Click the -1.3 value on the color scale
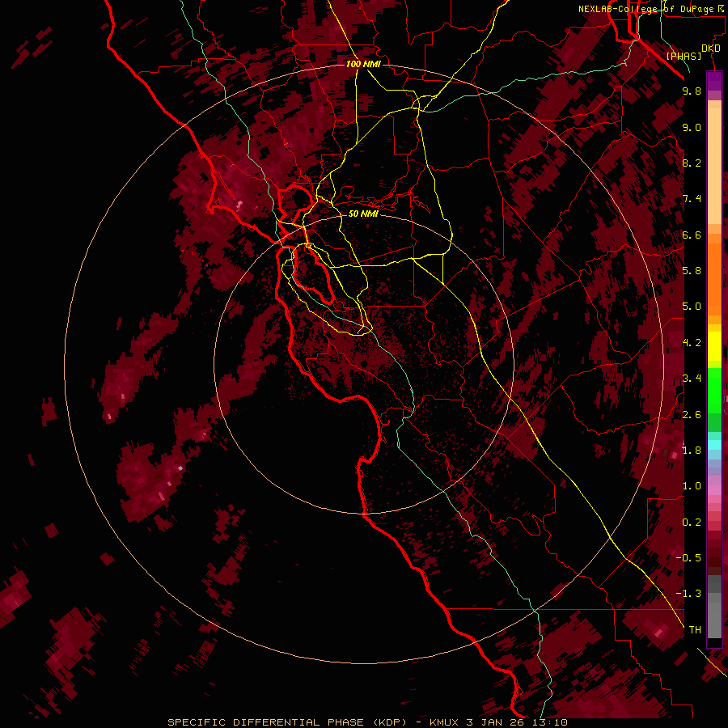The height and width of the screenshot is (728, 728). coord(688,594)
